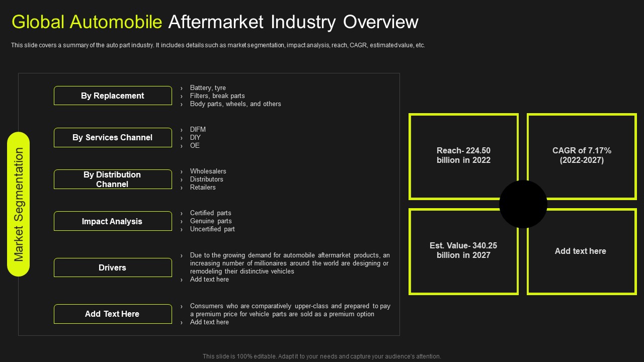644x362 pixels.
Task: Click 'Add text here' under Drivers
Action: point(209,280)
